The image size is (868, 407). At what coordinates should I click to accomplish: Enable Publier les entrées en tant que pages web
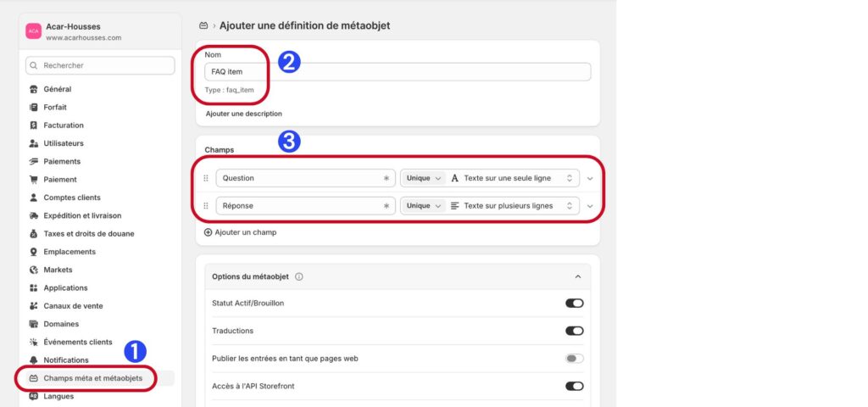(574, 359)
